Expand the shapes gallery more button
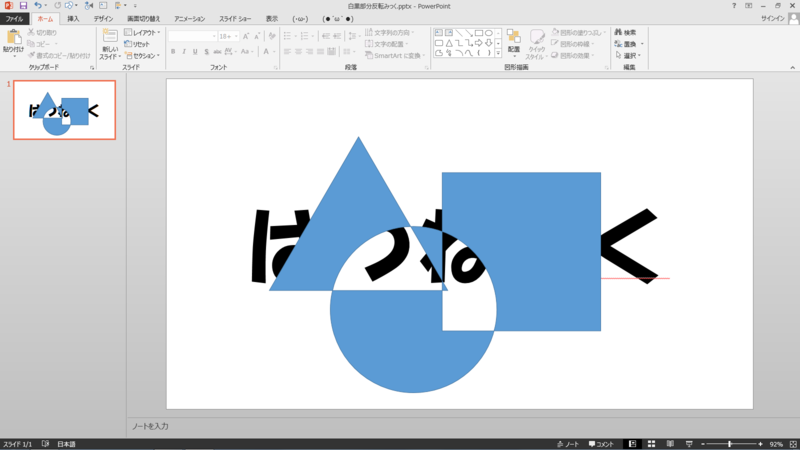This screenshot has height=450, width=800. coord(498,53)
